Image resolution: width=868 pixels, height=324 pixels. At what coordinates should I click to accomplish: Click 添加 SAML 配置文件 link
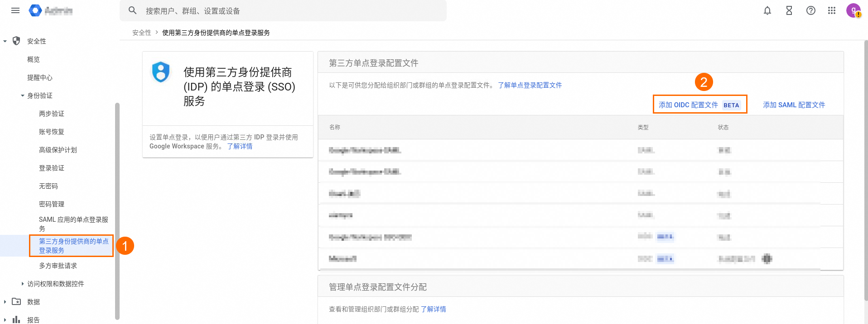click(x=794, y=105)
